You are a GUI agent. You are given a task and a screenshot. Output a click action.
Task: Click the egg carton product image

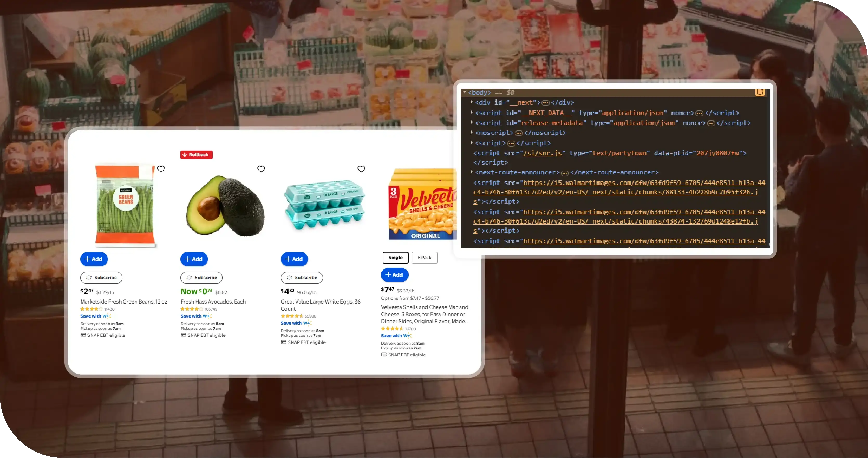point(324,205)
